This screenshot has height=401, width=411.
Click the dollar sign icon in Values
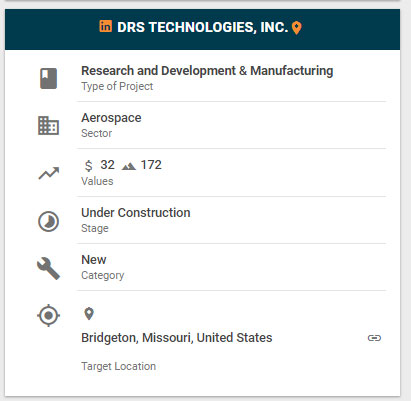pyautogui.click(x=88, y=165)
